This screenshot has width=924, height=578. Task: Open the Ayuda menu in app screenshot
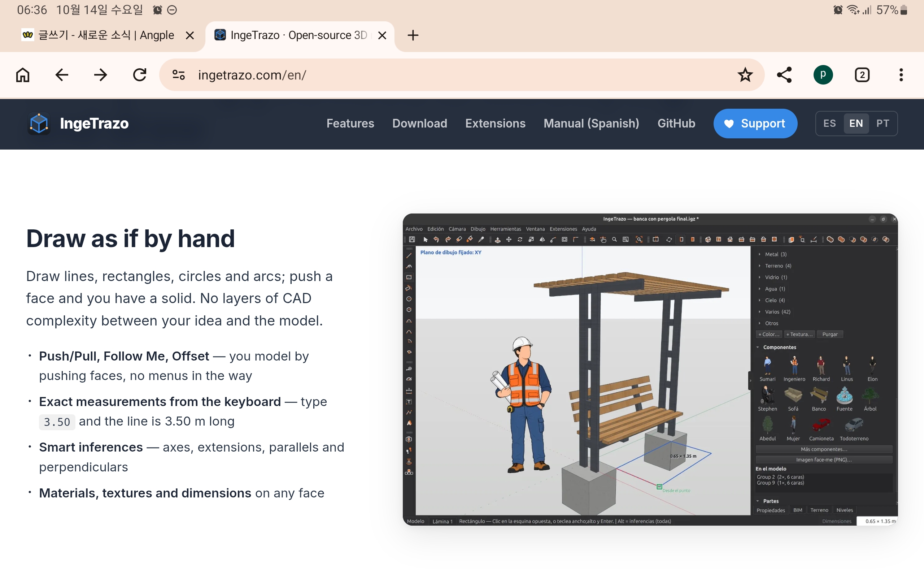coord(589,229)
